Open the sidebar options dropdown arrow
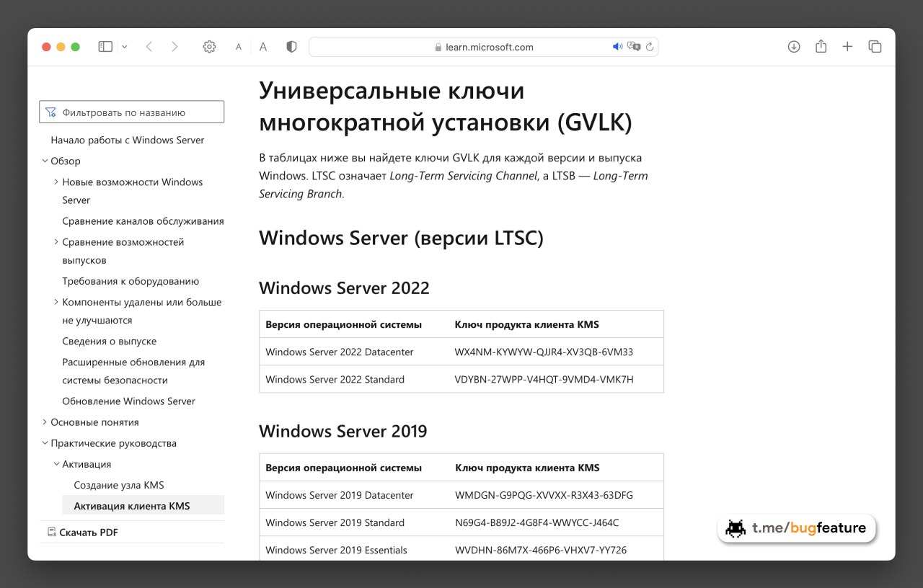923x588 pixels. coord(125,47)
